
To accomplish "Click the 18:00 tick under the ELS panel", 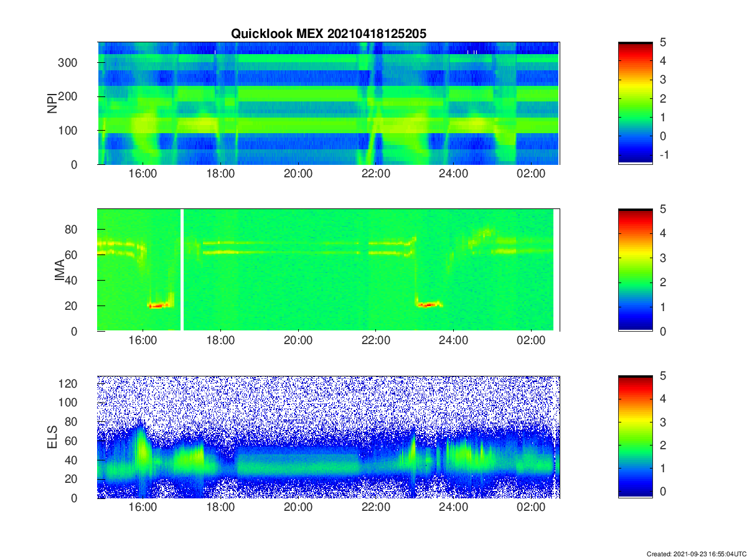I will pos(220,508).
